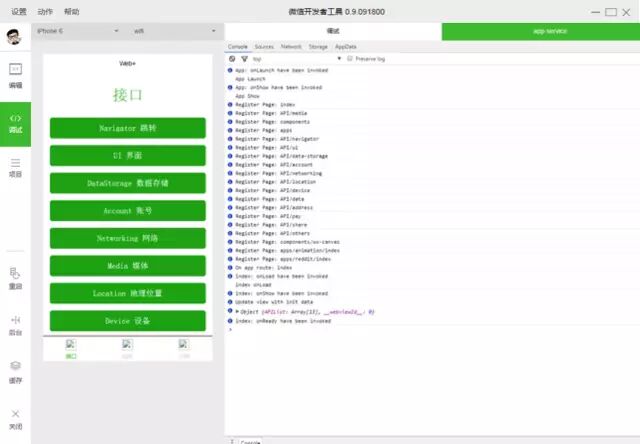Tap the Media 媒体 button
640x444 pixels.
point(128,266)
